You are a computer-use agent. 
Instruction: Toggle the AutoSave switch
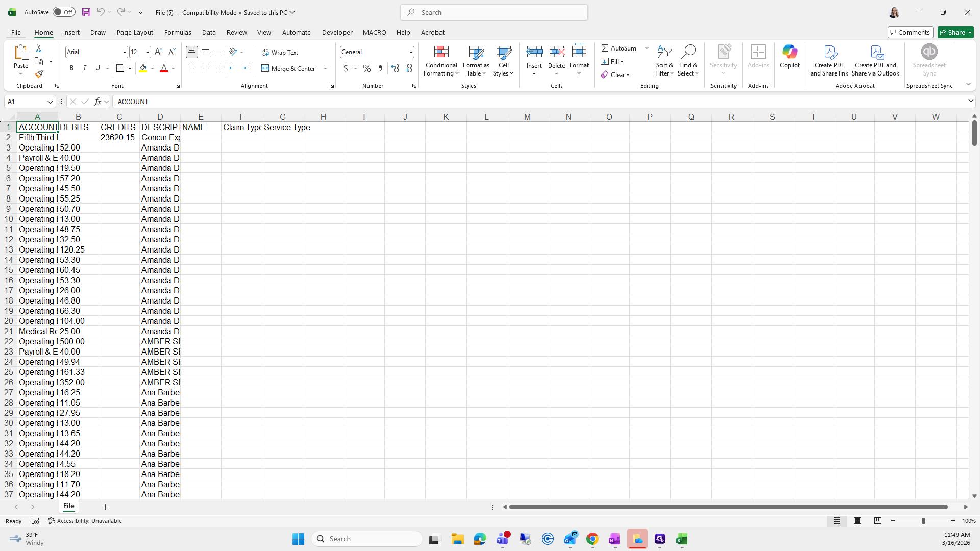click(x=64, y=12)
